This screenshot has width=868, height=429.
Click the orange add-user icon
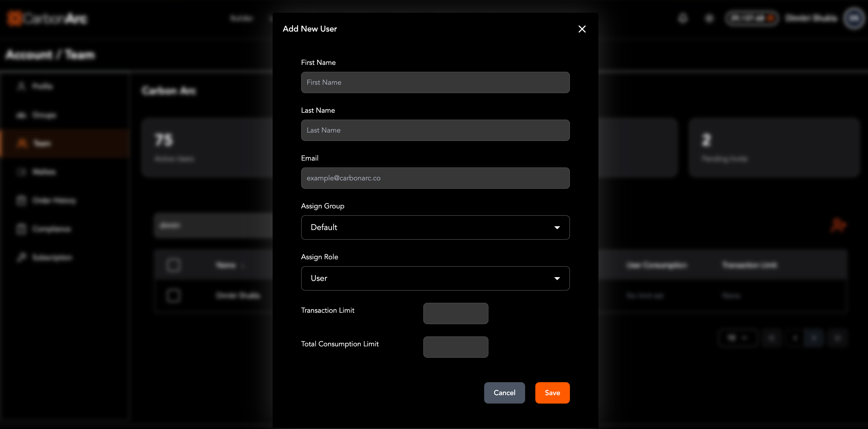(838, 225)
